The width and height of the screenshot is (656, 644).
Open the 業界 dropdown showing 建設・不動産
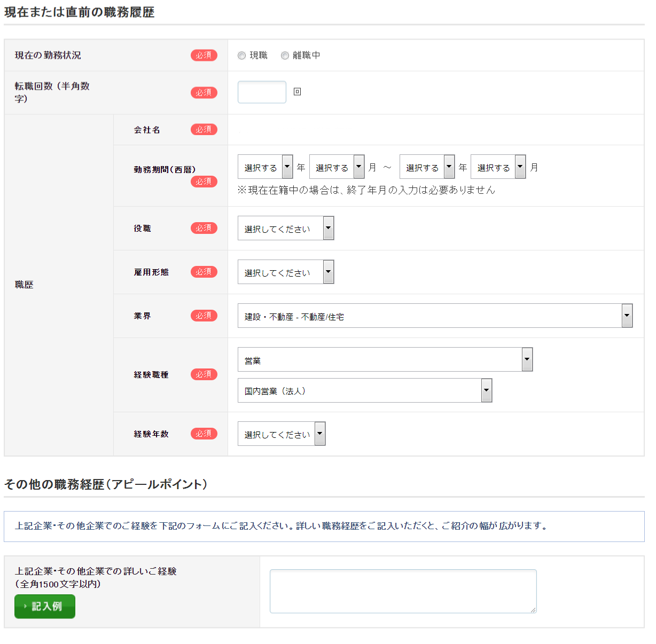click(435, 316)
